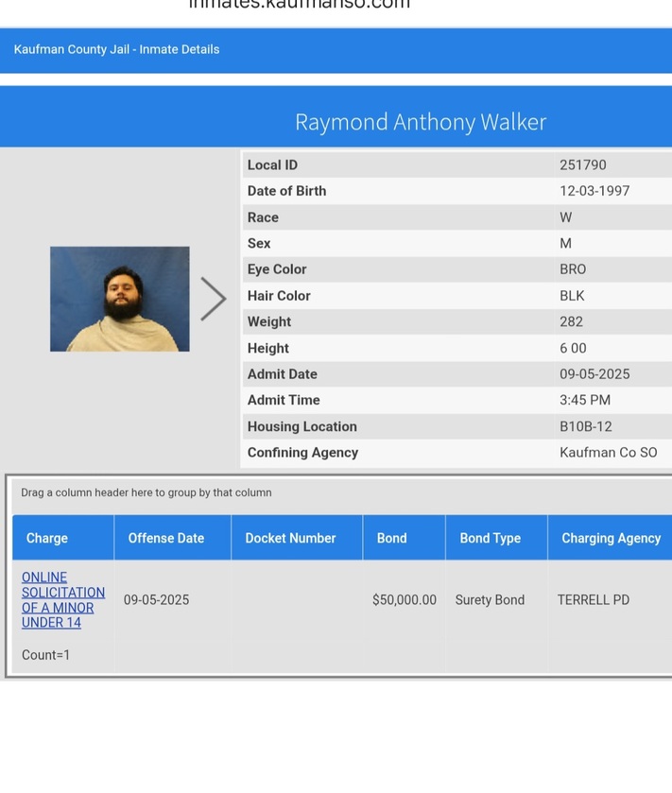Select the Sex value M
This screenshot has width=672, height=793.
pyautogui.click(x=565, y=243)
